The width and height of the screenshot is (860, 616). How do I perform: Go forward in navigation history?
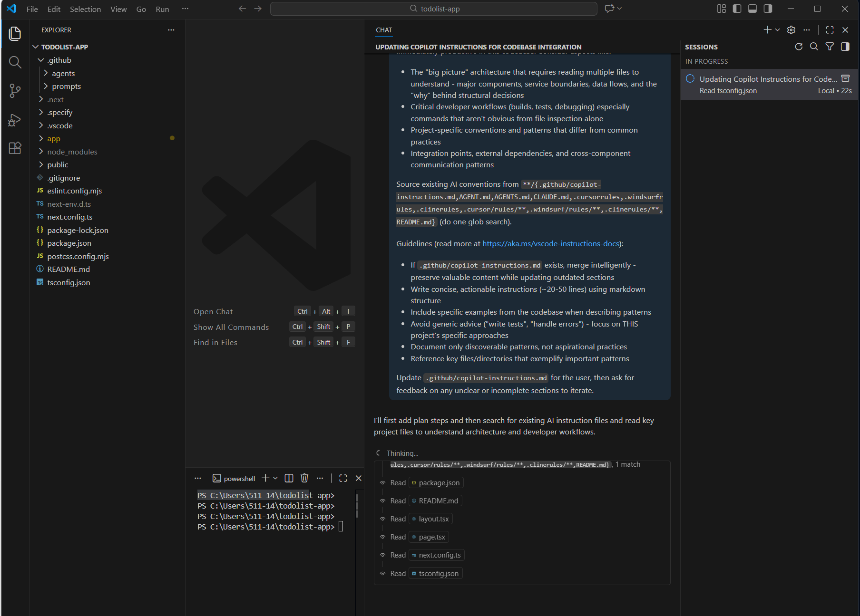(258, 9)
